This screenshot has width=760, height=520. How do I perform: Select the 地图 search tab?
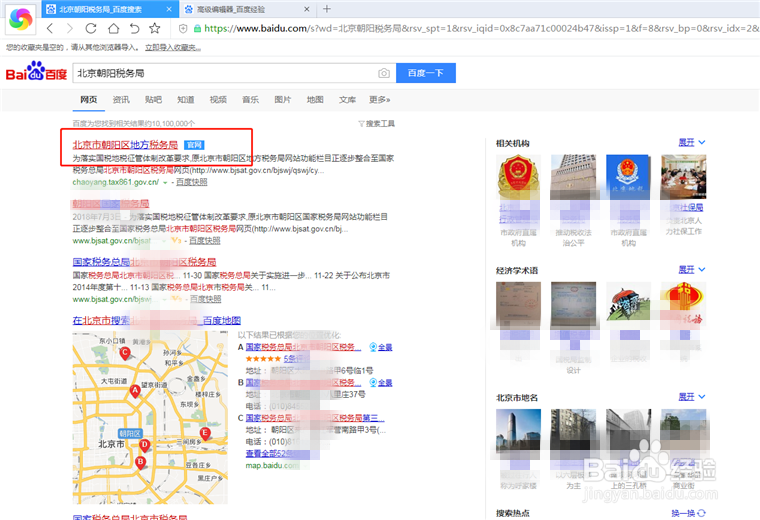(x=315, y=99)
